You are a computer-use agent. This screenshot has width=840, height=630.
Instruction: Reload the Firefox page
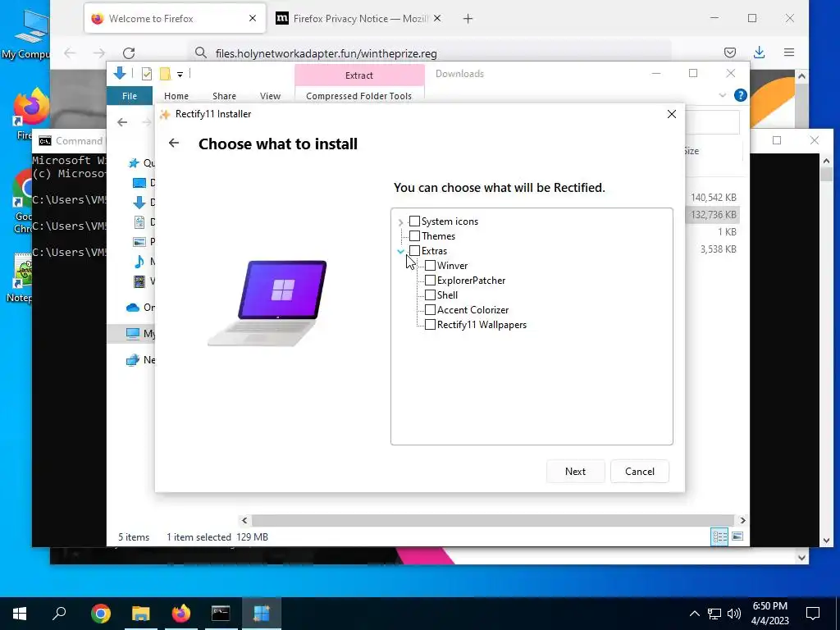pos(129,53)
